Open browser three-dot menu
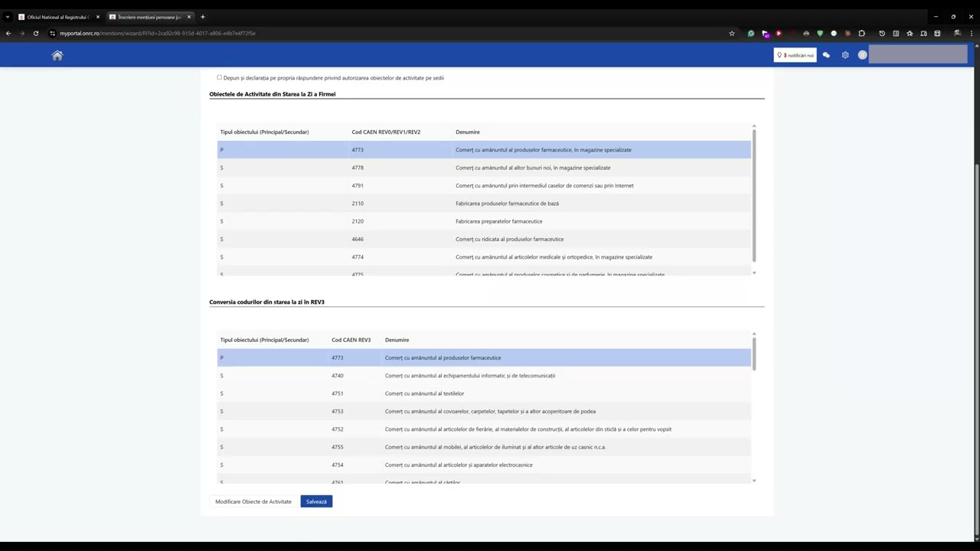This screenshot has width=980, height=551. 972,33
